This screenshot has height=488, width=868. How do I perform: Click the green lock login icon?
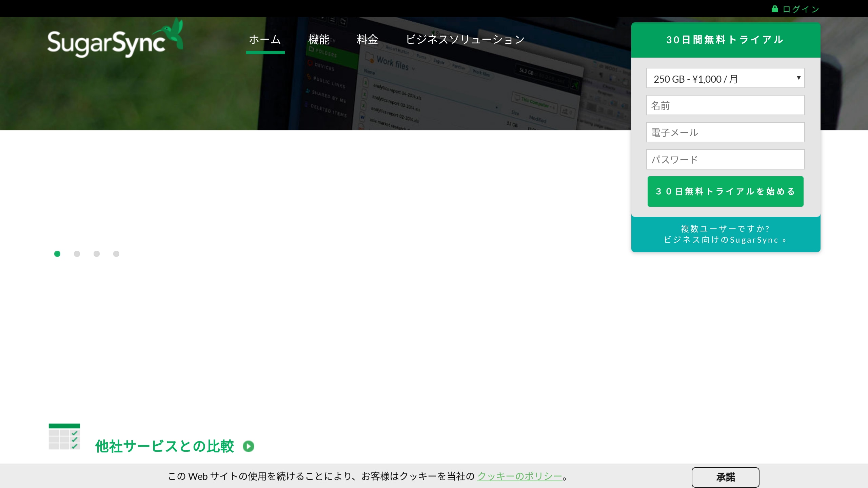(775, 9)
